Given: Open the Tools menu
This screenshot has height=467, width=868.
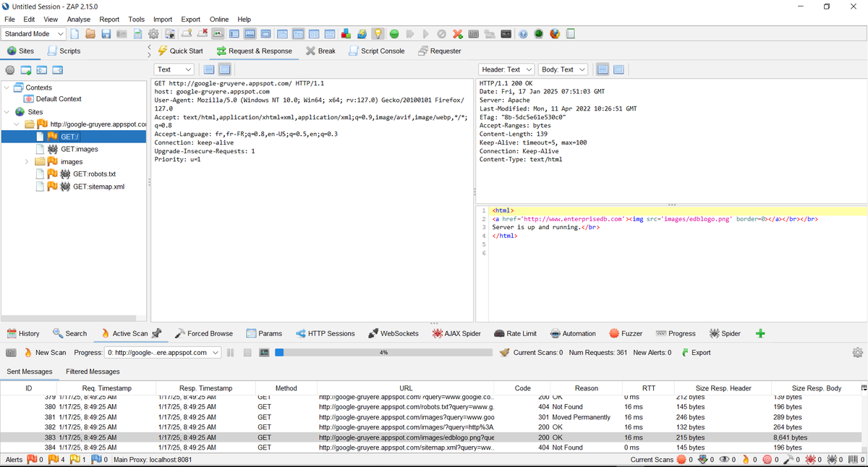Looking at the screenshot, I should (x=137, y=20).
